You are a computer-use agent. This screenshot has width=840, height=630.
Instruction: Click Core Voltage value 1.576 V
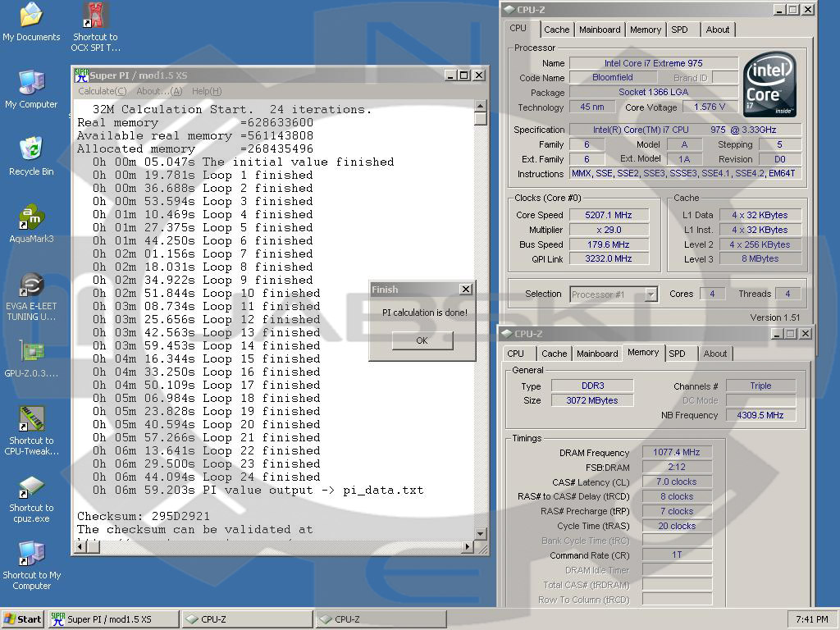tap(710, 107)
